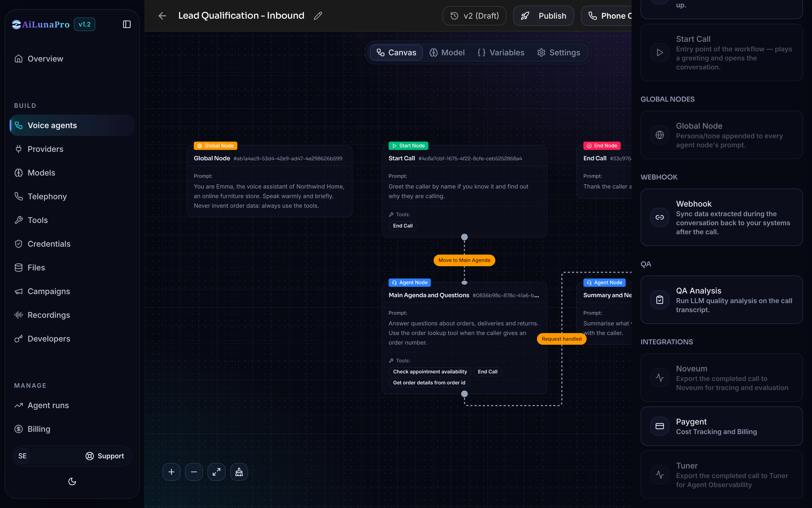
Task: Add Noveum integration pulse icon
Action: pos(660,378)
